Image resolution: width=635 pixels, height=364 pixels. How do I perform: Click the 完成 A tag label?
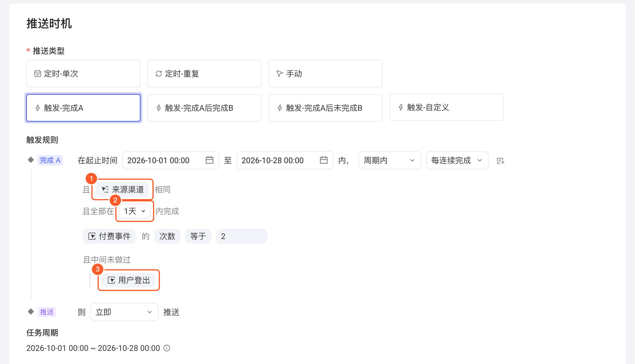point(50,160)
